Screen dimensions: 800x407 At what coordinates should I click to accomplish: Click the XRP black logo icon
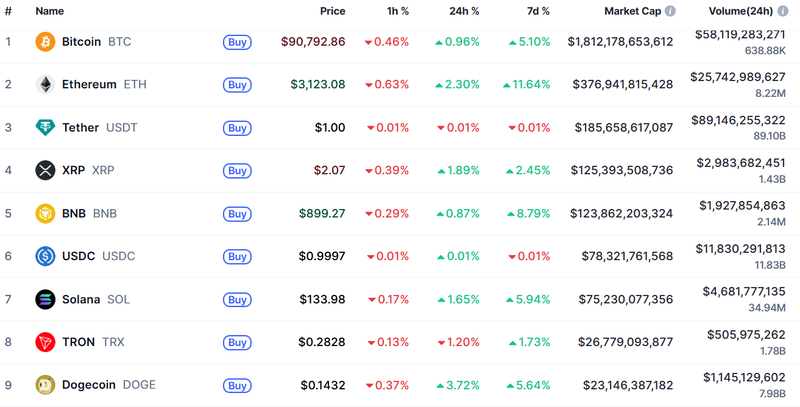click(x=45, y=171)
